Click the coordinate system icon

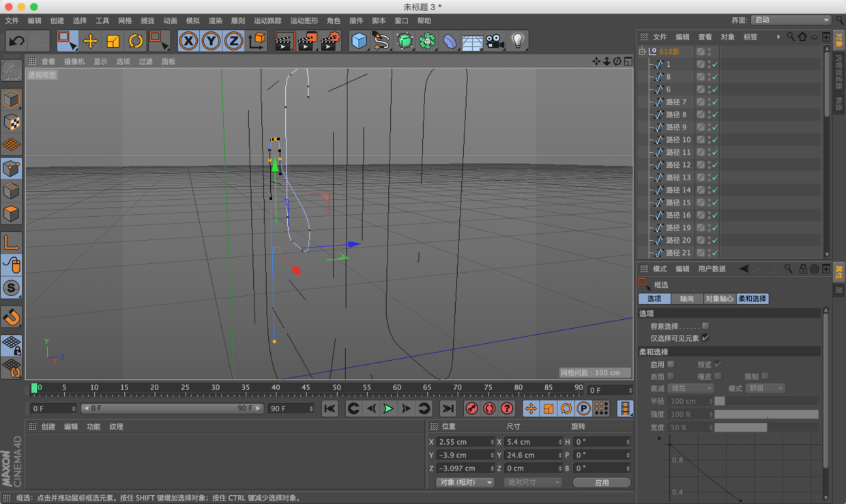[257, 42]
